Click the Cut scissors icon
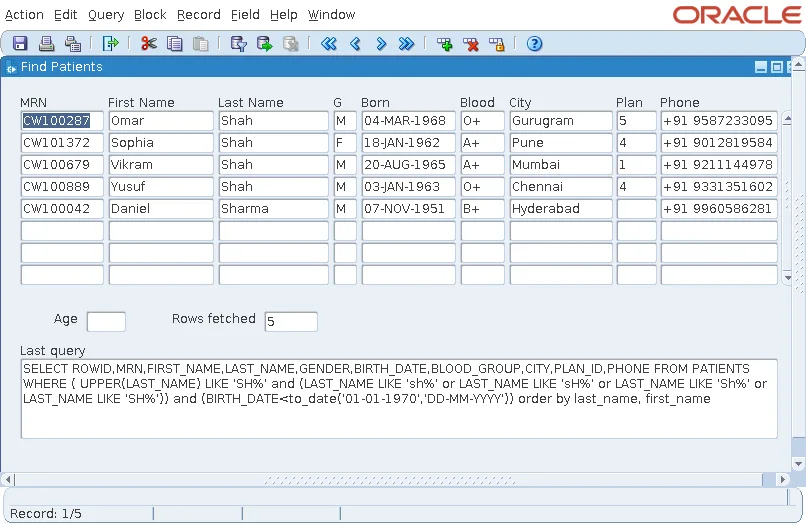 149,44
